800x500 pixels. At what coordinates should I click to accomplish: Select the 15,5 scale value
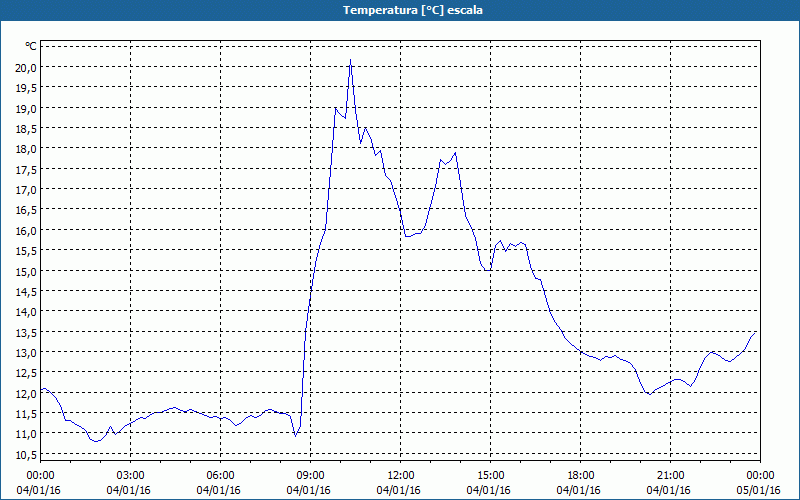tap(27, 251)
